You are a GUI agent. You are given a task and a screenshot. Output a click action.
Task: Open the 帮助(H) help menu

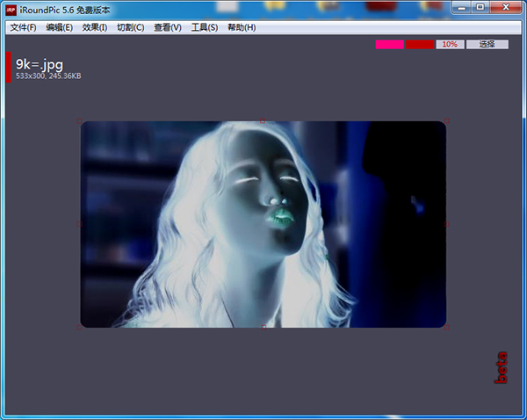[x=241, y=27]
